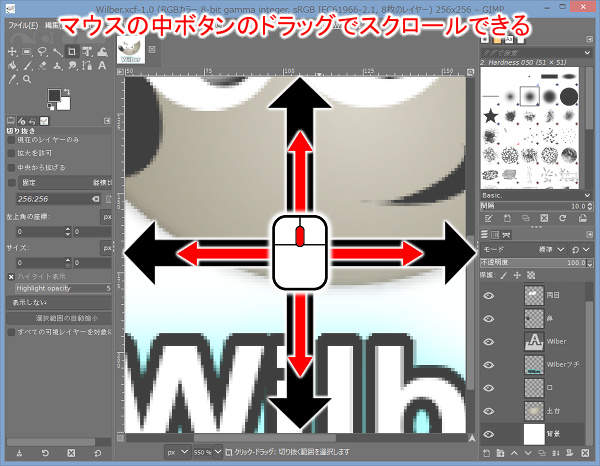The width and height of the screenshot is (600, 466).
Task: Select the star-shaped brush
Action: tap(491, 116)
